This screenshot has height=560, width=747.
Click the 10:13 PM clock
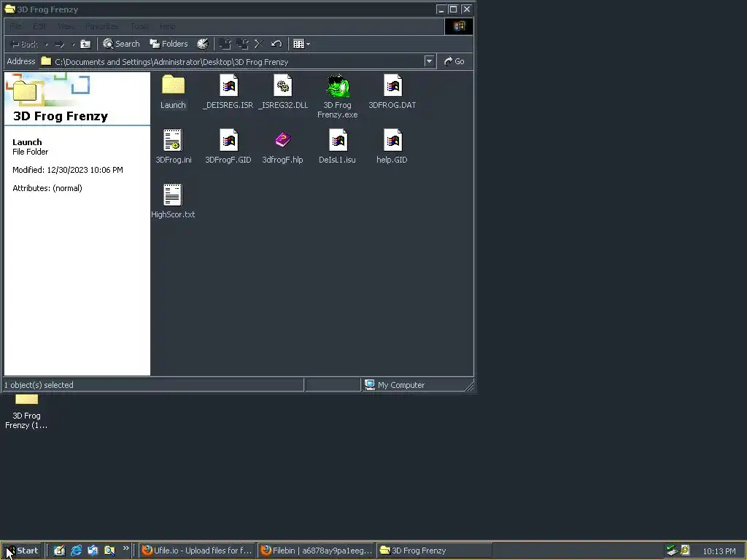719,551
